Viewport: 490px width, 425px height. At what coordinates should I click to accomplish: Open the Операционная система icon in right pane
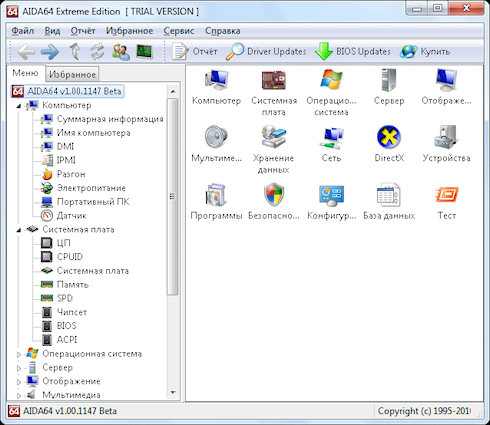[x=331, y=93]
